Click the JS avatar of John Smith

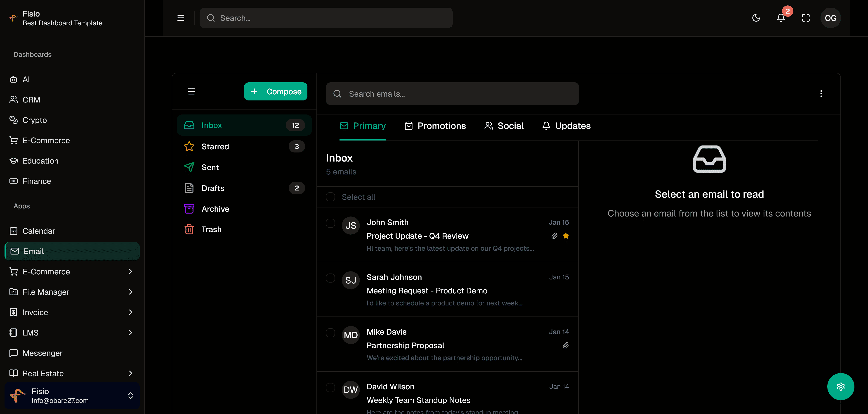tap(350, 225)
